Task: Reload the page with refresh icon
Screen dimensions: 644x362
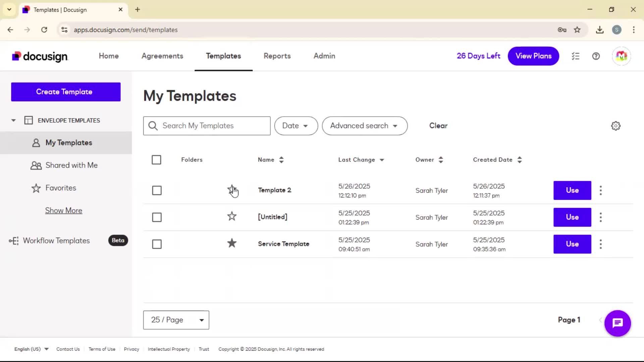Action: 44,30
